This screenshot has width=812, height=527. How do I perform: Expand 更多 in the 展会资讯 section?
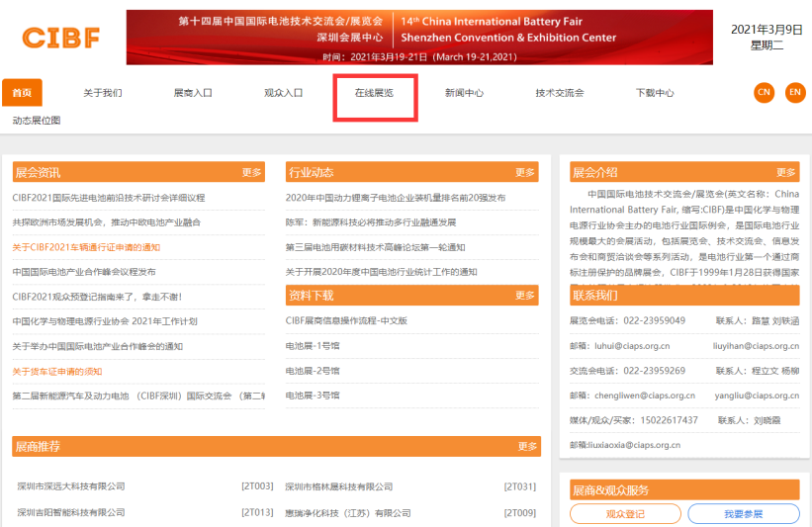coord(251,172)
